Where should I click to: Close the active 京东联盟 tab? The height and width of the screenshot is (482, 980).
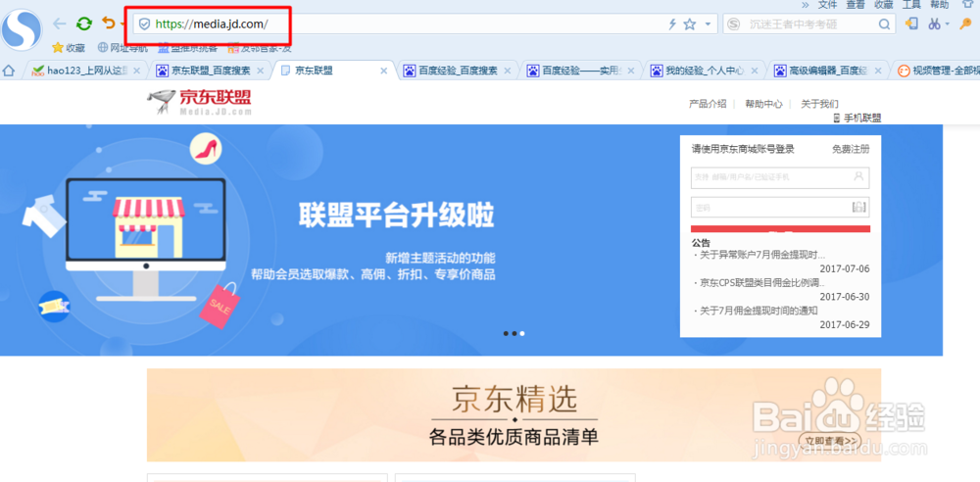coord(384,71)
